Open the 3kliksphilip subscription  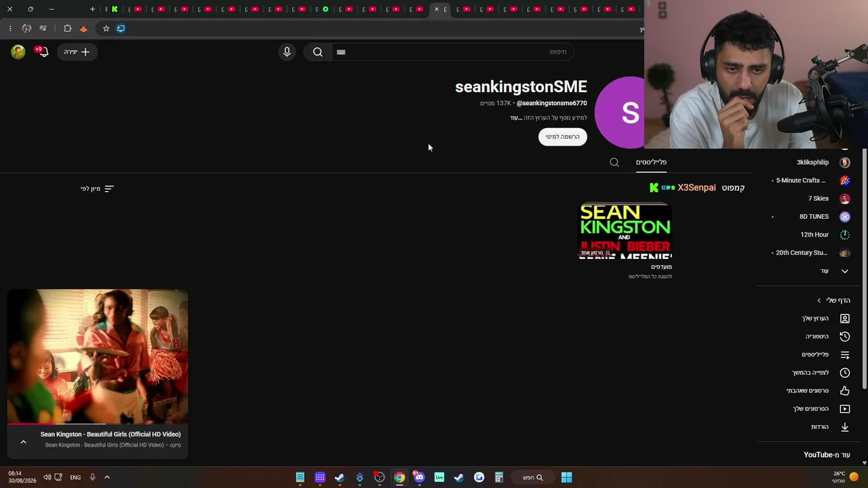812,163
